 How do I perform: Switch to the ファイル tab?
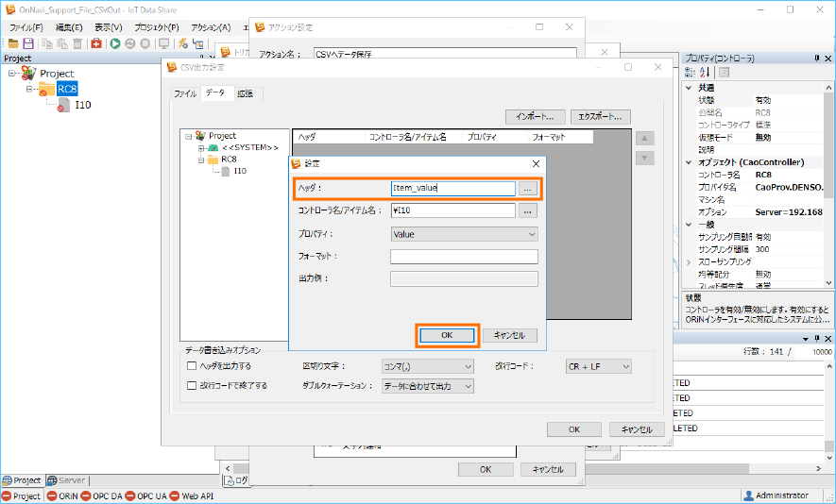[x=184, y=93]
